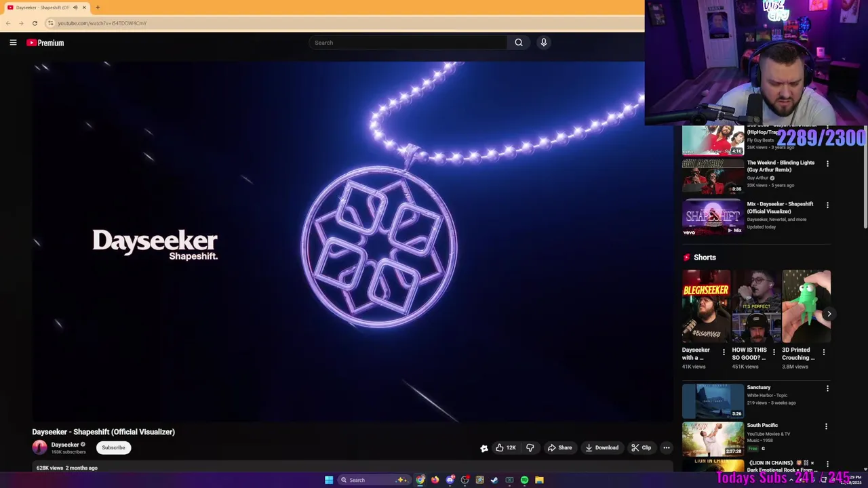
Task: Open File Explorer from the taskbar
Action: click(x=539, y=480)
